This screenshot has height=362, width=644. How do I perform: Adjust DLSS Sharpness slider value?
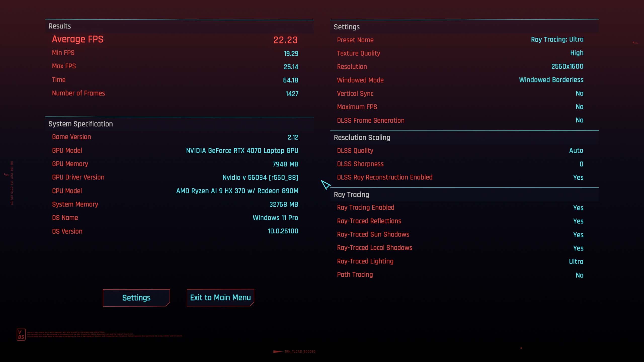pos(581,164)
